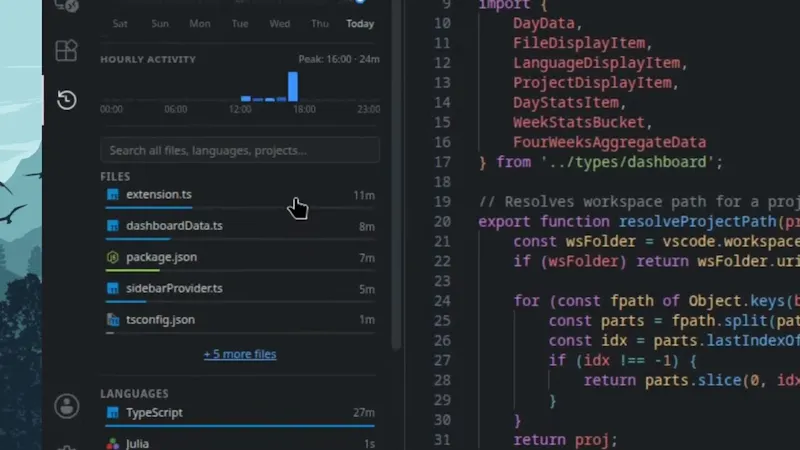
Task: Click WeekStatsBucket in the import list
Action: [579, 122]
